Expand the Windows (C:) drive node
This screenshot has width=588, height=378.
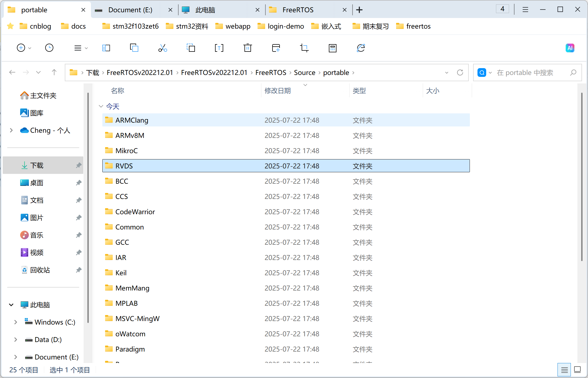[x=16, y=322]
